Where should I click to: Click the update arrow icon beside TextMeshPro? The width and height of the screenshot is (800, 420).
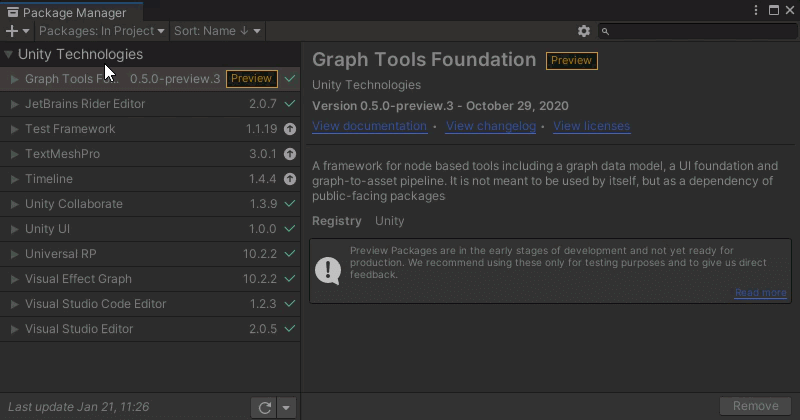290,154
